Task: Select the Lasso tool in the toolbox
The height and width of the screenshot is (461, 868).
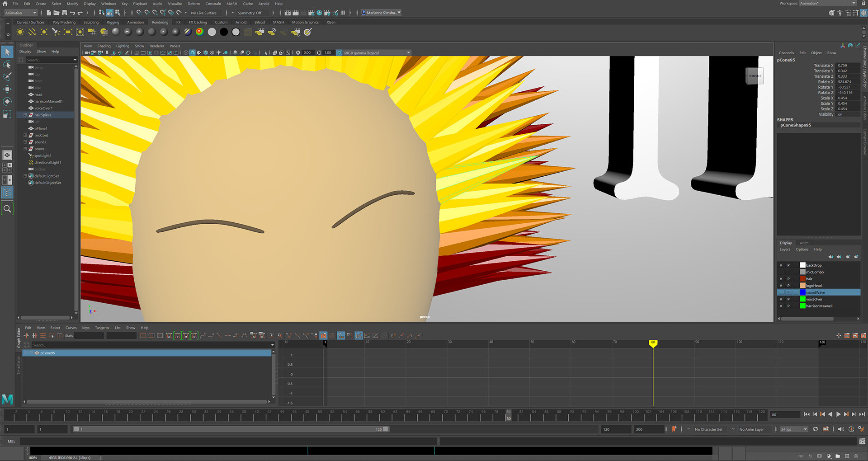Action: tap(7, 64)
